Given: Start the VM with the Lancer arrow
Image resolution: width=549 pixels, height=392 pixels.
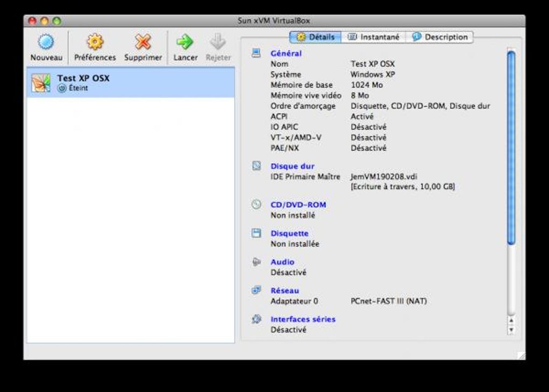Looking at the screenshot, I should pos(185,42).
